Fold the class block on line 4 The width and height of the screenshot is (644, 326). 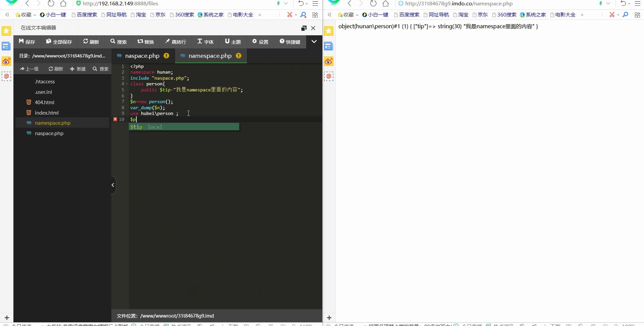point(127,84)
